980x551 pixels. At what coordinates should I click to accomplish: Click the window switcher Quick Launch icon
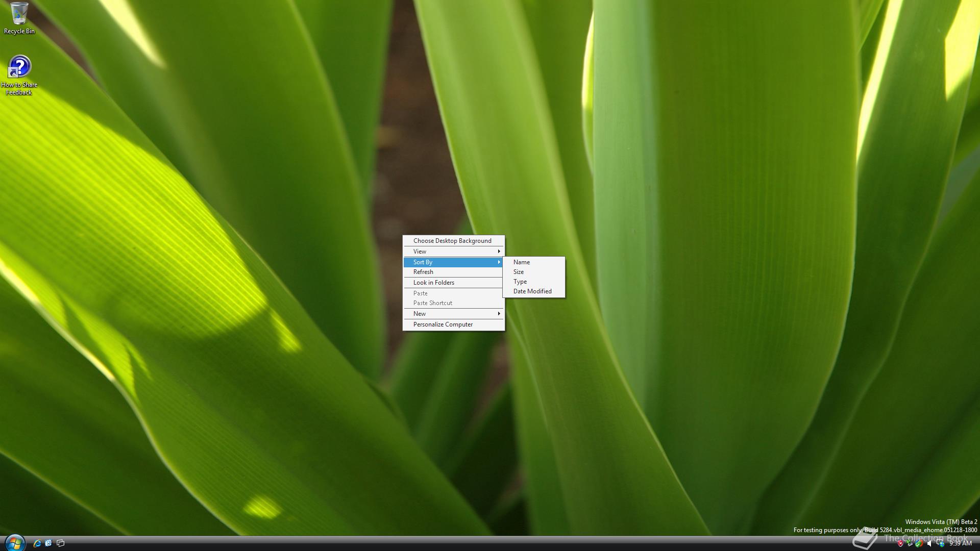tap(61, 543)
